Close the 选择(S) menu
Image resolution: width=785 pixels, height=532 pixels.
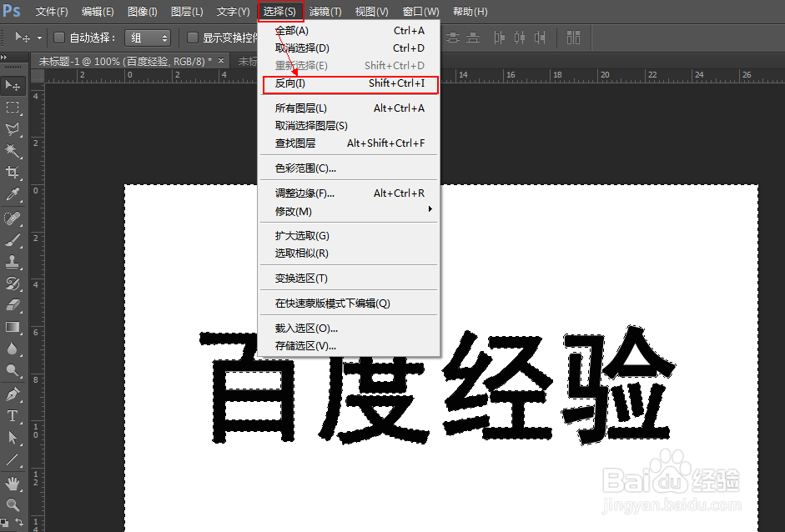pos(280,11)
